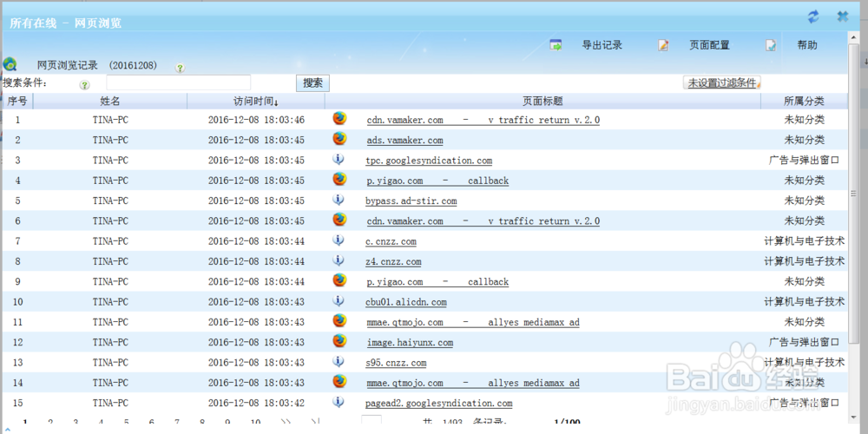Click the info icon for cbu01.alicdn.com
This screenshot has width=868, height=434.
339,300
